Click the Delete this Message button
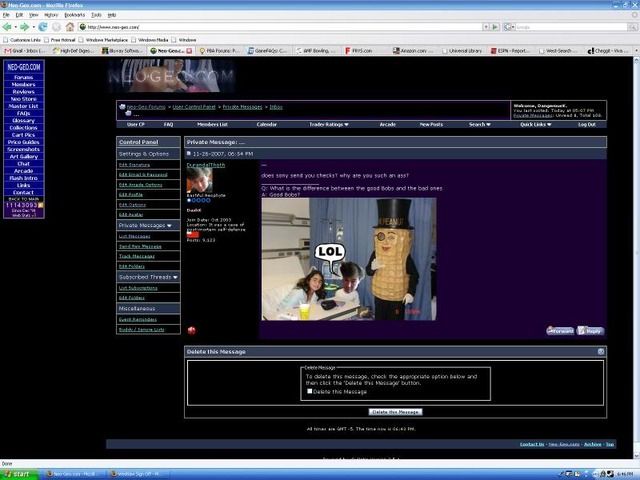Viewport: 640px width, 480px height. pyautogui.click(x=395, y=412)
